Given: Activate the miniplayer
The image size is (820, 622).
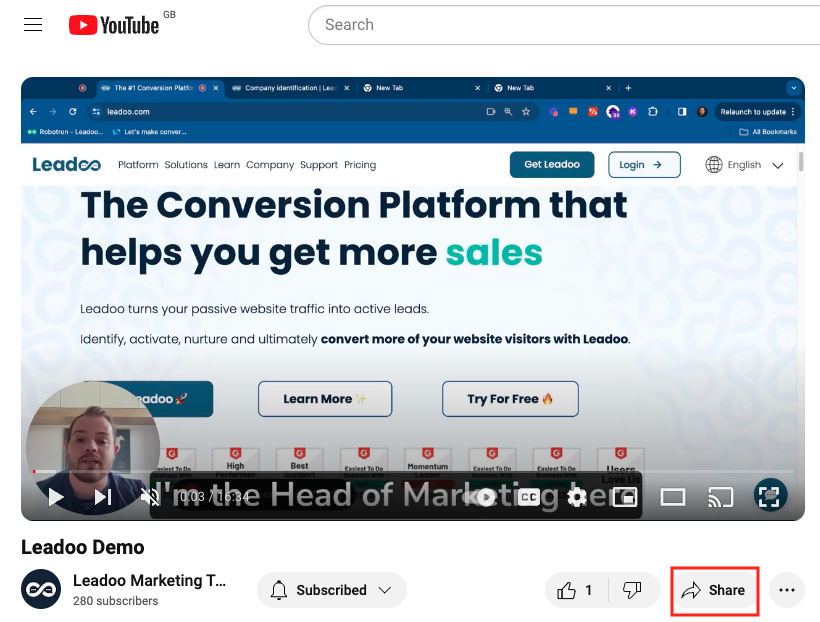Looking at the screenshot, I should [x=624, y=497].
